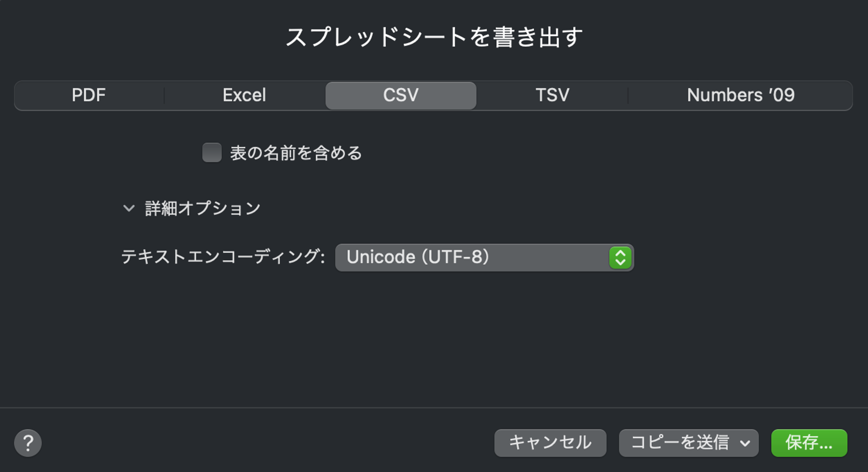Click the green 保存... button
Image resolution: width=868 pixels, height=472 pixels.
point(809,443)
